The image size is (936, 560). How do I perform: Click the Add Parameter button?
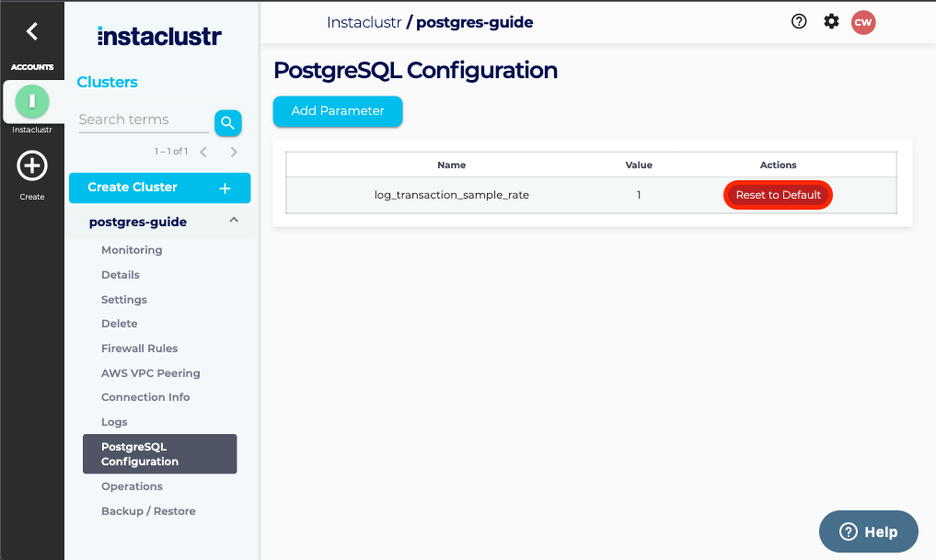coord(338,111)
